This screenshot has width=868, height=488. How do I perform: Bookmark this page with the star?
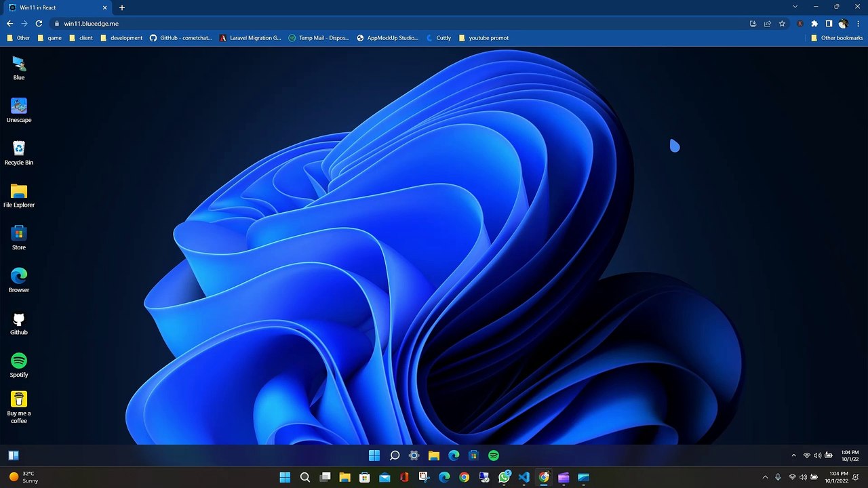tap(782, 23)
